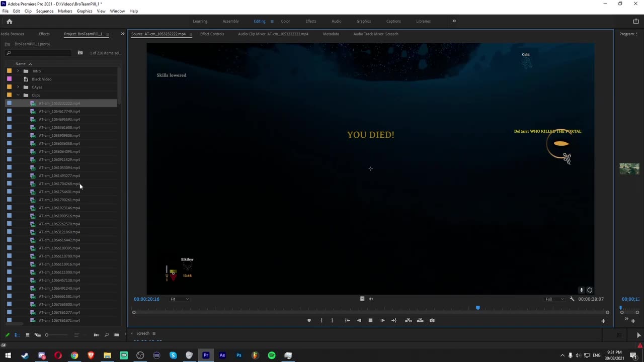Click the Insert edit button
The height and width of the screenshot is (362, 644).
click(408, 320)
